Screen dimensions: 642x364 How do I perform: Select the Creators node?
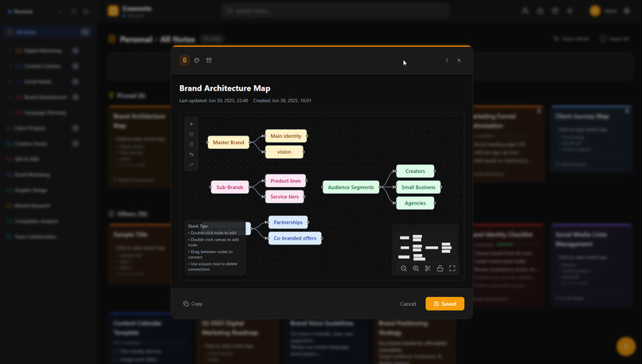(415, 171)
